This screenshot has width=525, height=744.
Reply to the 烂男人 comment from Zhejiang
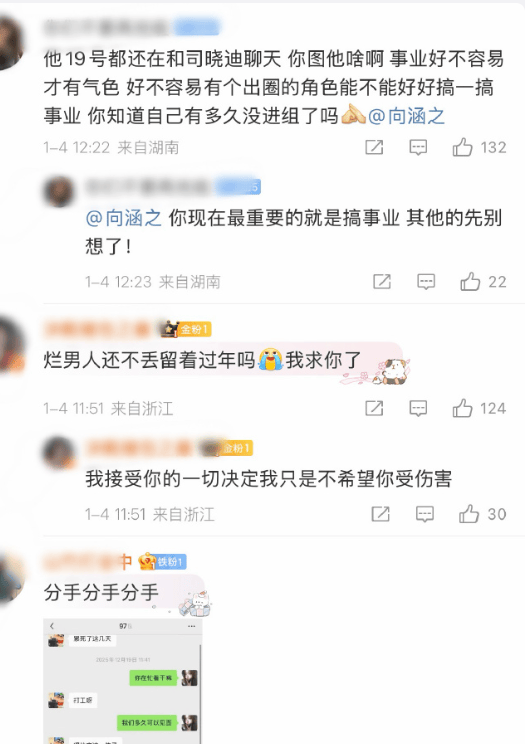coord(418,408)
